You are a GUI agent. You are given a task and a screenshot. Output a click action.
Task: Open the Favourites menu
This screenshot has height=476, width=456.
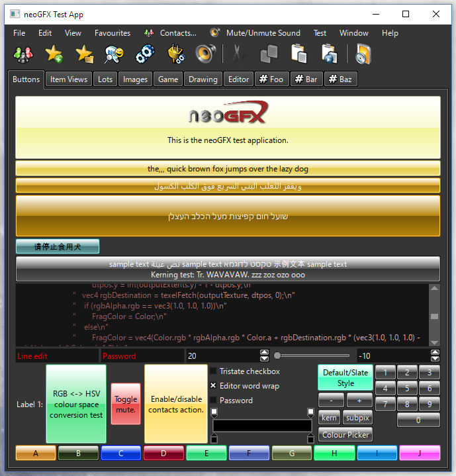113,33
